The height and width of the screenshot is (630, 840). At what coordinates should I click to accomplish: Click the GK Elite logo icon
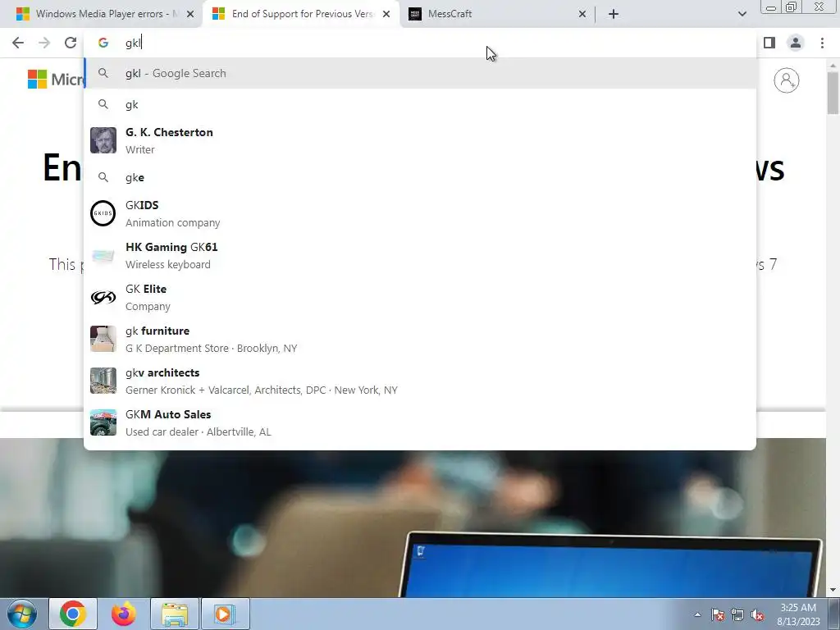pos(103,297)
